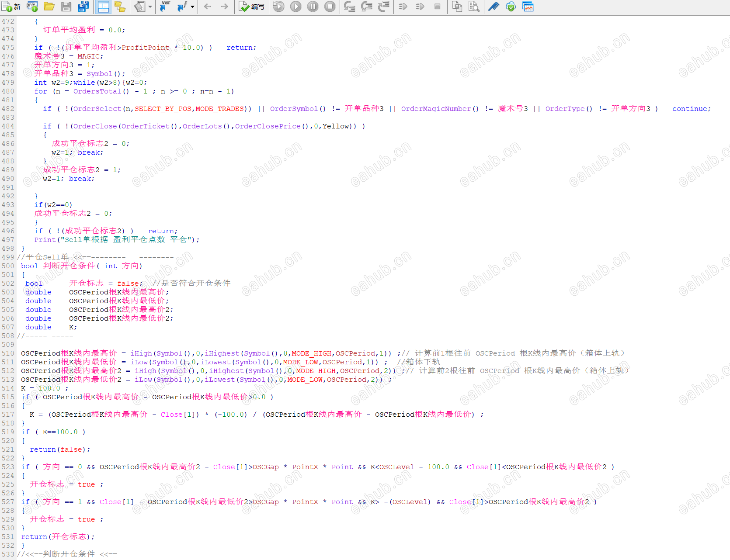The image size is (730, 560).
Task: Click 'if(w2==0)' on line 493
Action: 53,205
